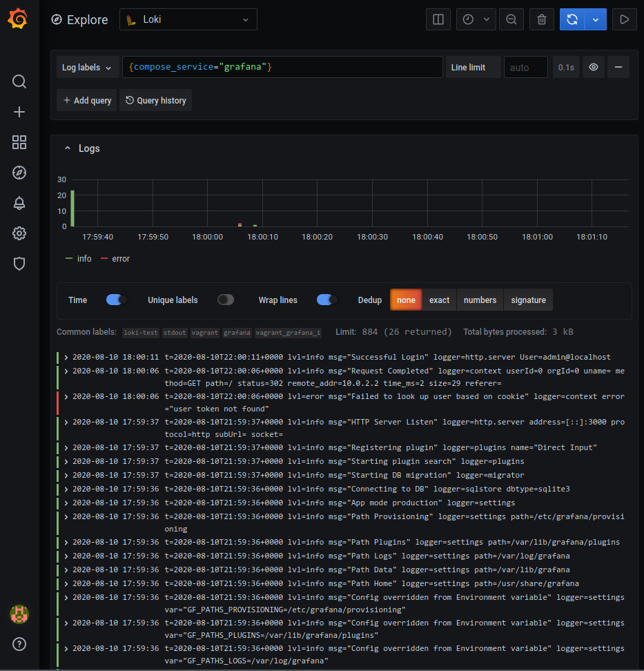Toggle the Time switch off
This screenshot has height=671, width=644.
[116, 300]
